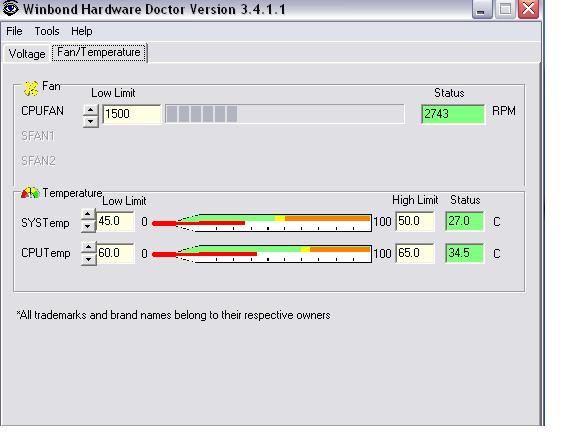Click the temperature gauge icon

pyautogui.click(x=30, y=192)
